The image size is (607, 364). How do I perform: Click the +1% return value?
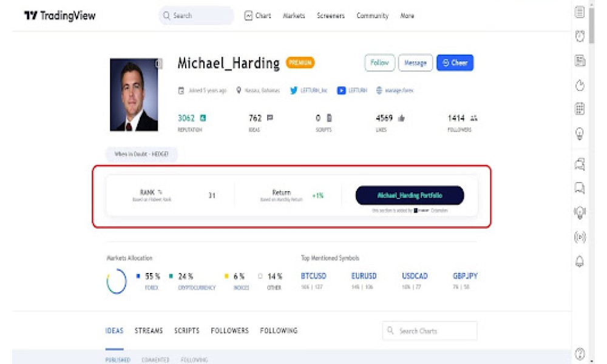pyautogui.click(x=318, y=196)
